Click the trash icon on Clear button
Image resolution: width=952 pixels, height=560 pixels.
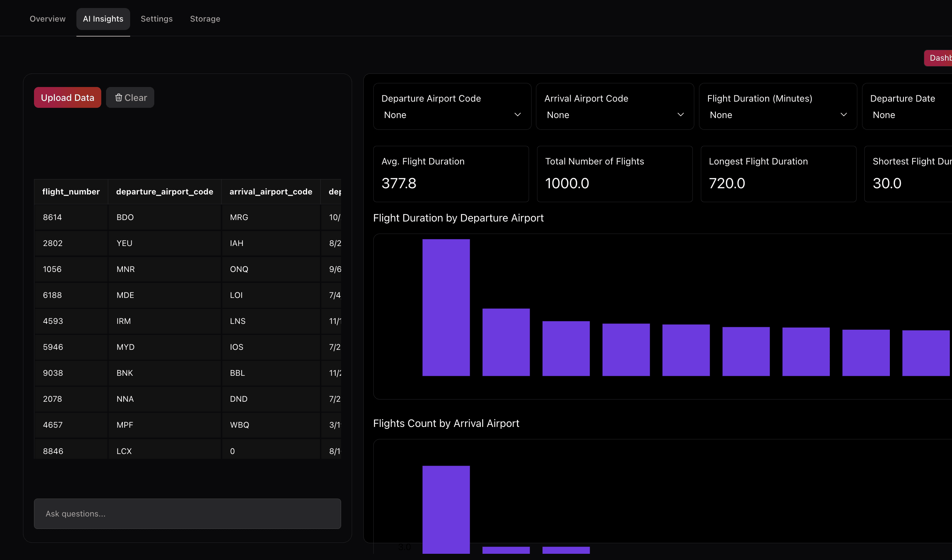coord(118,98)
